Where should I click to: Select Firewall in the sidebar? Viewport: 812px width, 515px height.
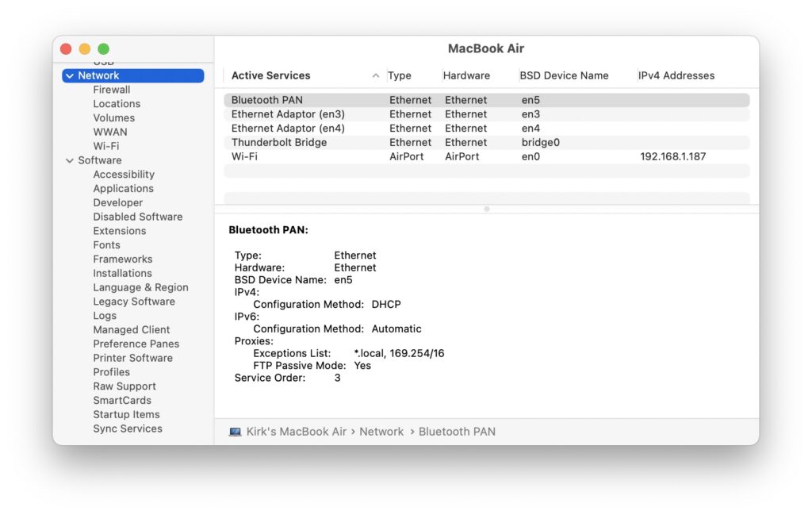pos(111,90)
